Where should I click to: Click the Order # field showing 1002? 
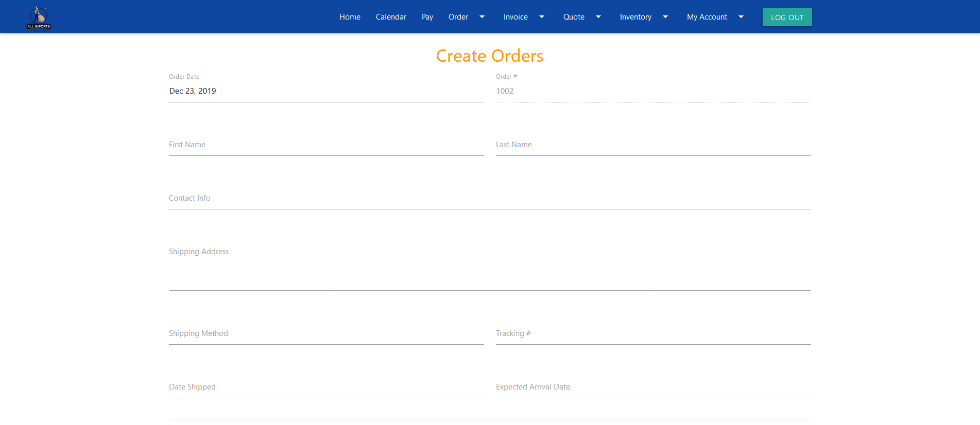[x=654, y=91]
